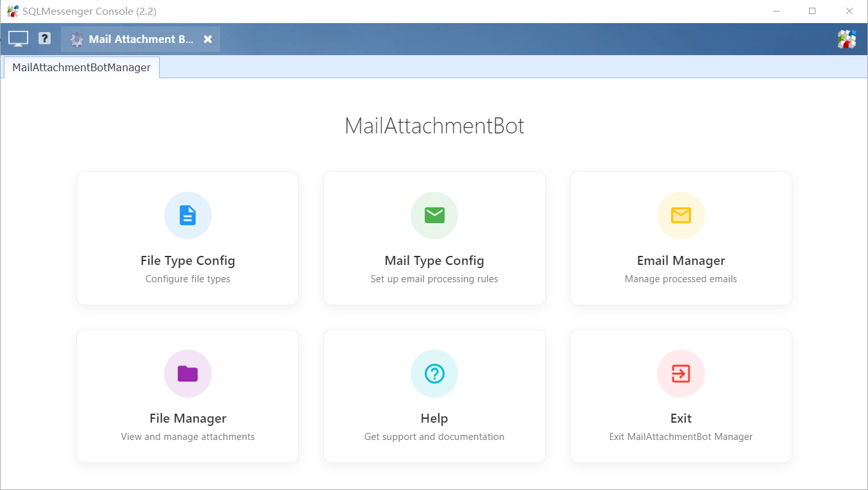This screenshot has height=490, width=868.
Task: Click the SQLMessenger cube logo at top right
Action: point(847,39)
